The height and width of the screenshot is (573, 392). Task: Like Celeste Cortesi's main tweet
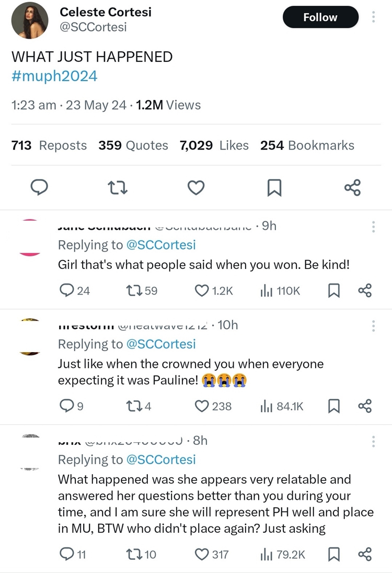[x=195, y=187]
